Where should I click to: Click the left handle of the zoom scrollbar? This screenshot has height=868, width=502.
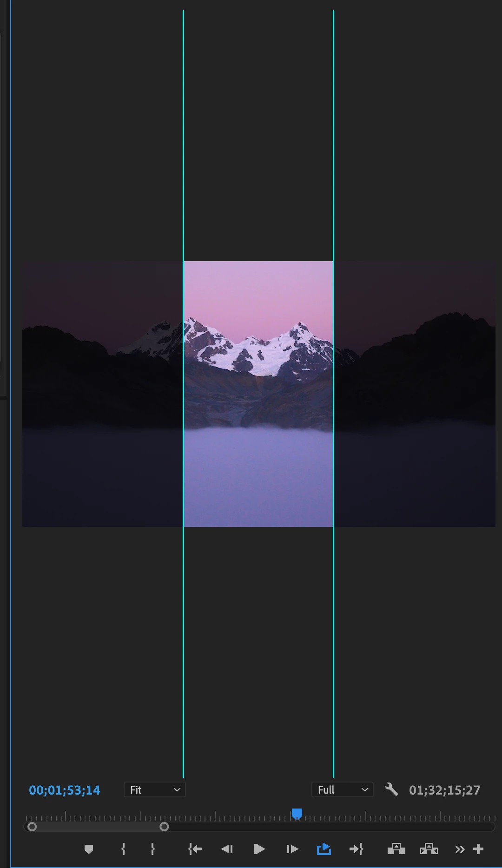[32, 827]
